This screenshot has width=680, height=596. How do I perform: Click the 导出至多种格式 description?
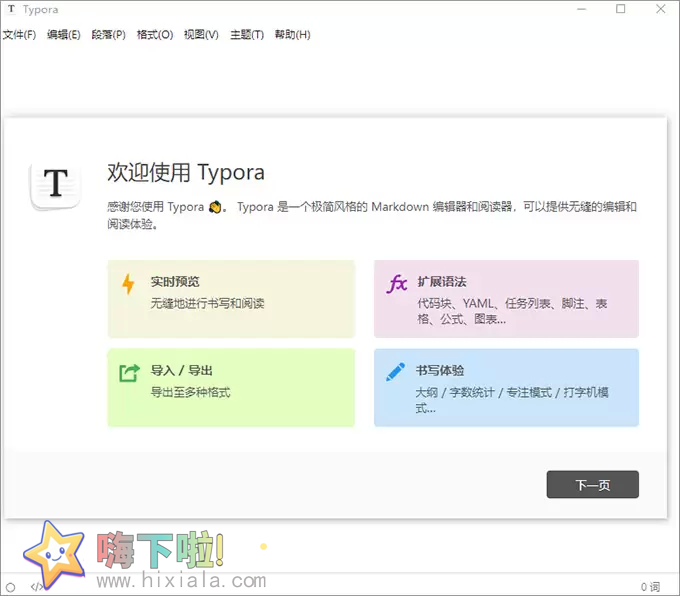190,393
